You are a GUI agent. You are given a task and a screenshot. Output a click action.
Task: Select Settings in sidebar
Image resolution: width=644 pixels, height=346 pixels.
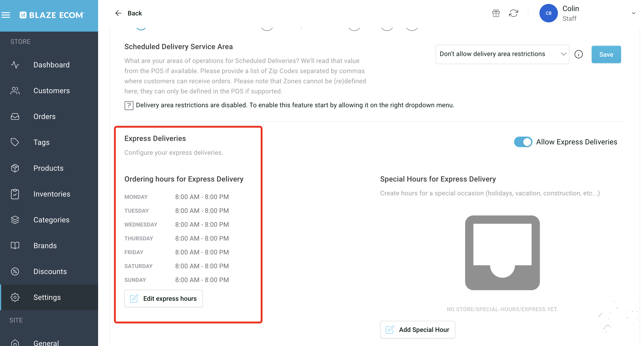click(x=49, y=297)
